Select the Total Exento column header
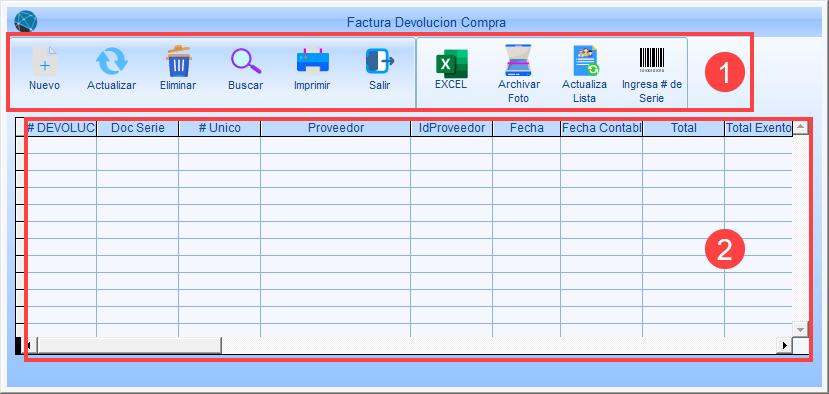 (x=759, y=128)
